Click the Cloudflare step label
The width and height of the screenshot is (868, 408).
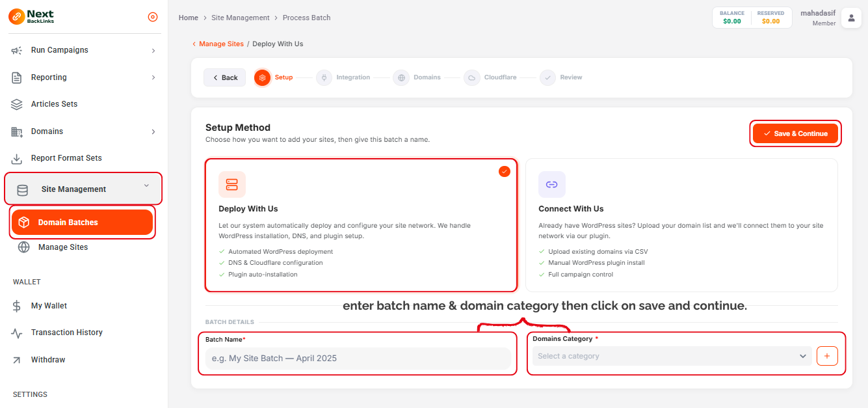coord(500,77)
